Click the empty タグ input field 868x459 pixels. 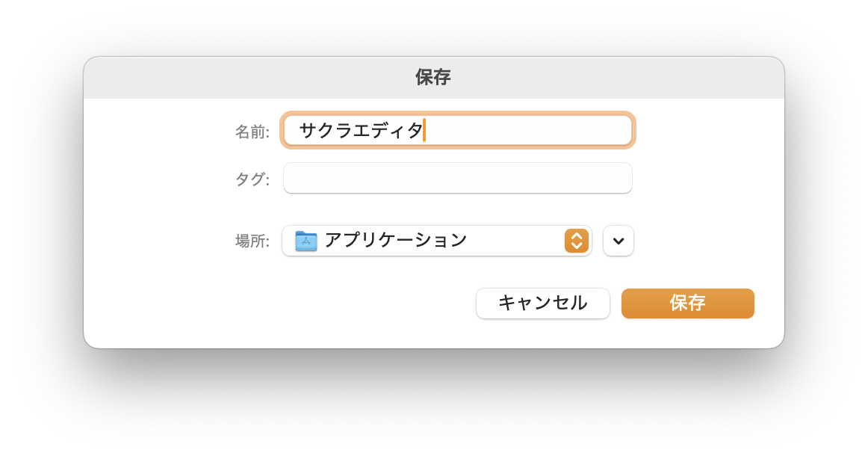tap(457, 177)
